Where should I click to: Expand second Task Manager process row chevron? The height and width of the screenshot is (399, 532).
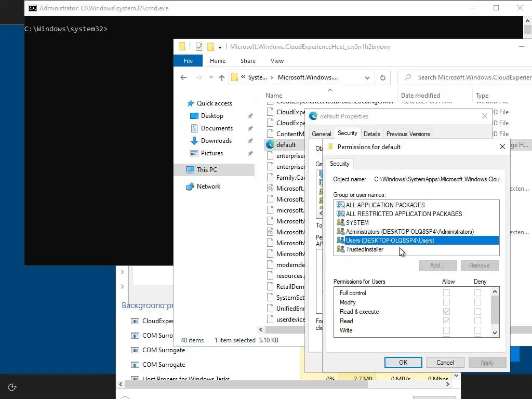(x=123, y=286)
